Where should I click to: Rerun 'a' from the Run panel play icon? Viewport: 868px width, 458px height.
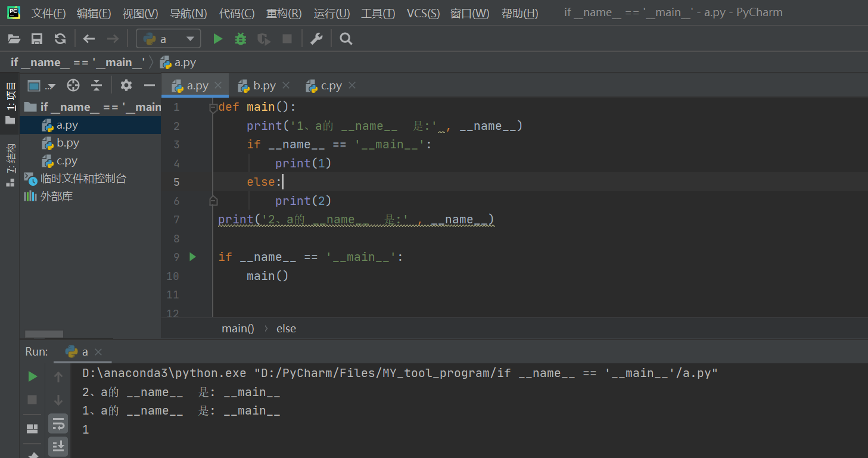click(x=33, y=376)
